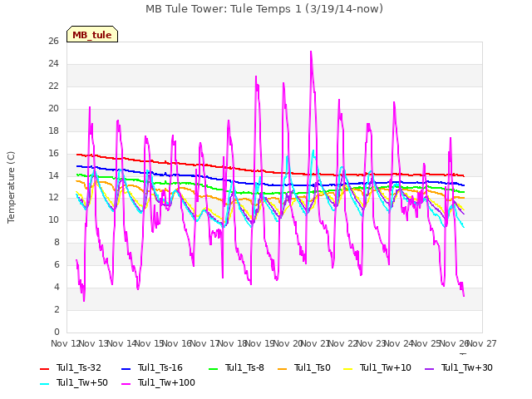Click the blue Tul1_Ts-16 legend swatch
Image resolution: width=532 pixels, height=399 pixels.
click(126, 368)
